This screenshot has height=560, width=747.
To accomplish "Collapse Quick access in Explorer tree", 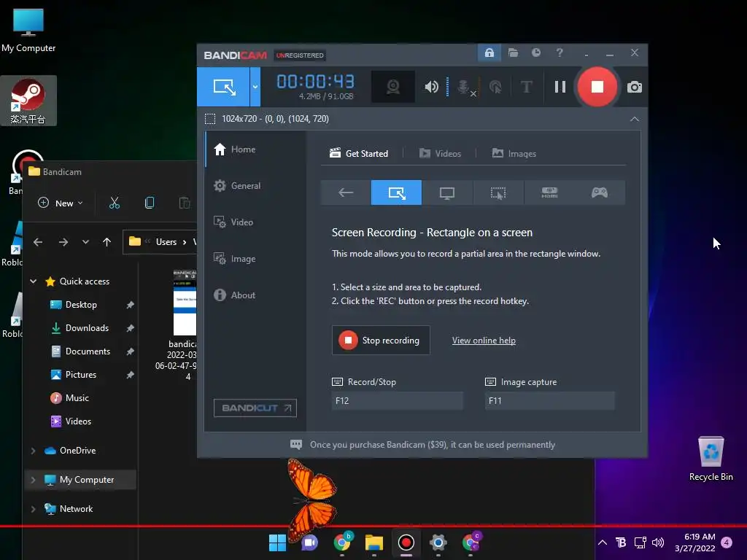I will 34,281.
